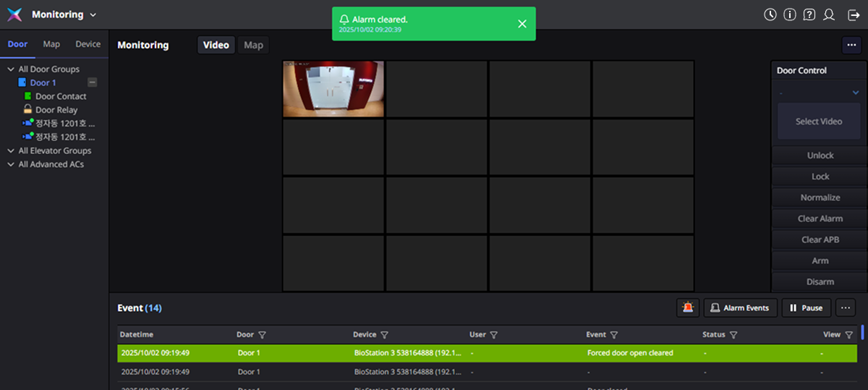
Task: Filter events by Door column funnel
Action: 262,335
